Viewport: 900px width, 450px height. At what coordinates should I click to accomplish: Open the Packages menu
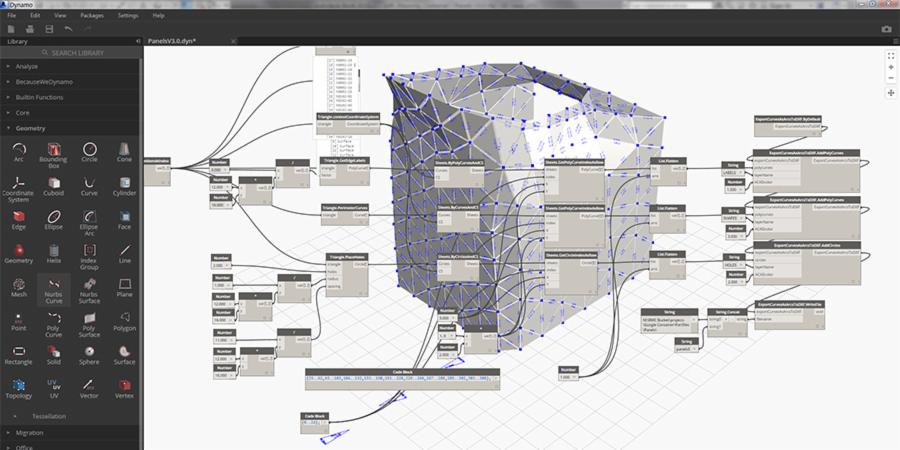click(x=92, y=15)
